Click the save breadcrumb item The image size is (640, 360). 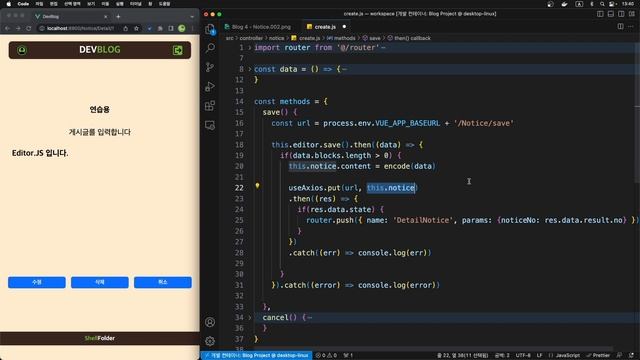coord(371,38)
